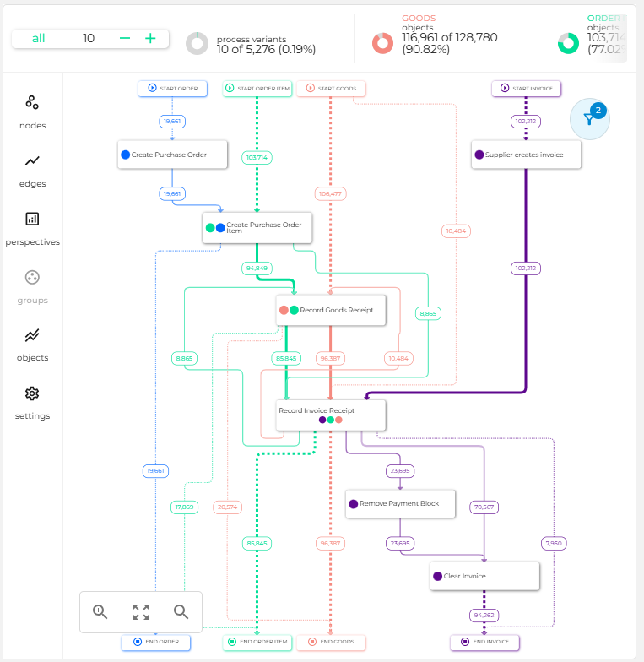Select the END INVOICE node
Viewport: 644px width, 662px height.
484,642
